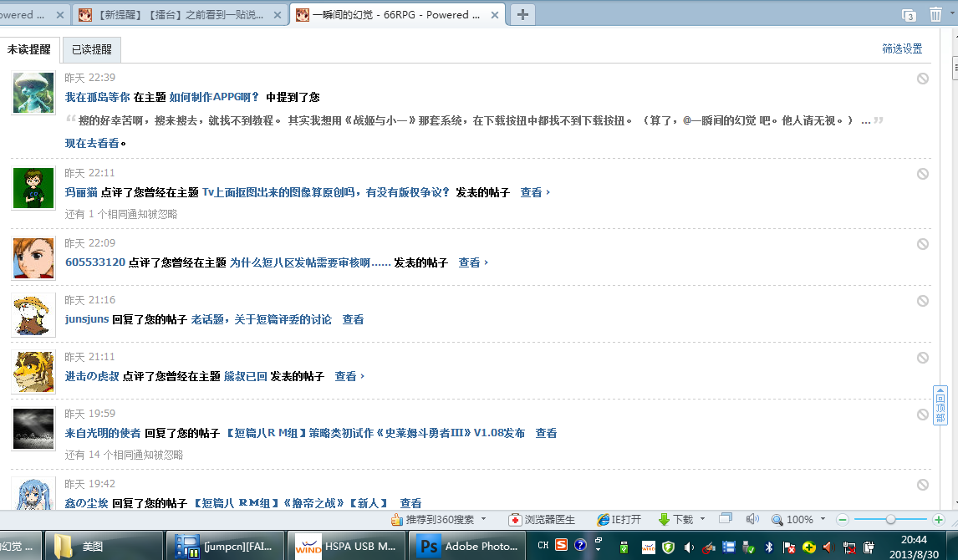Open avatar of user 605533120
958x560 pixels.
pos(33,258)
